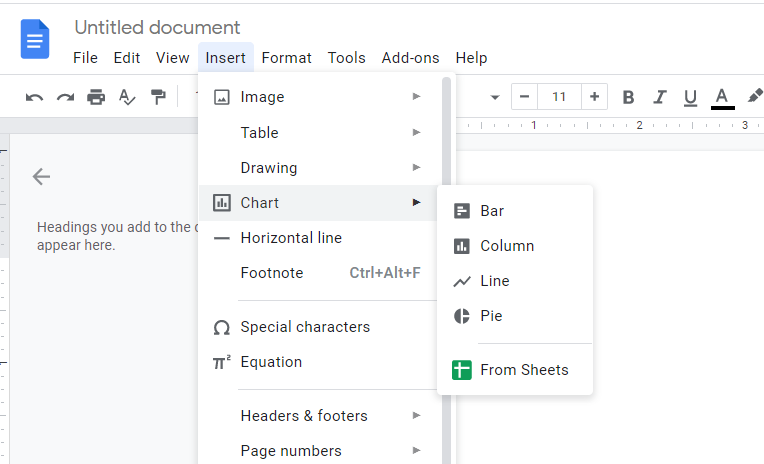Click the Undo arrow icon

coord(35,97)
